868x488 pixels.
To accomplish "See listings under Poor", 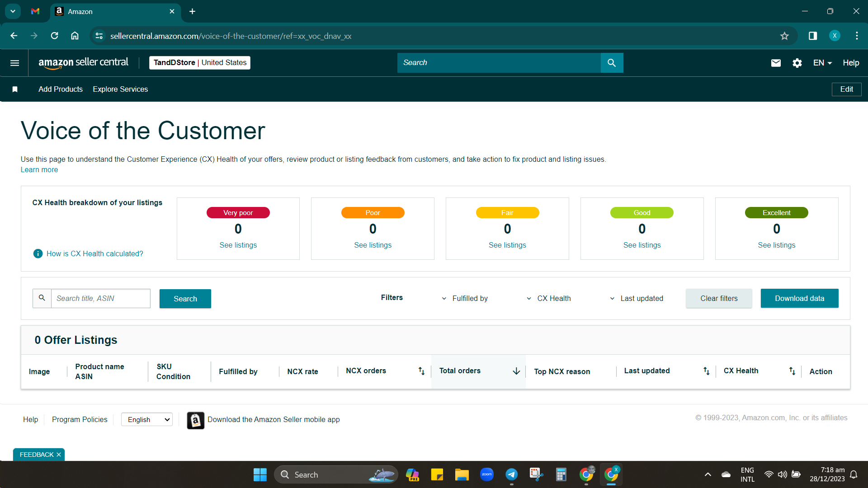I will pos(373,245).
